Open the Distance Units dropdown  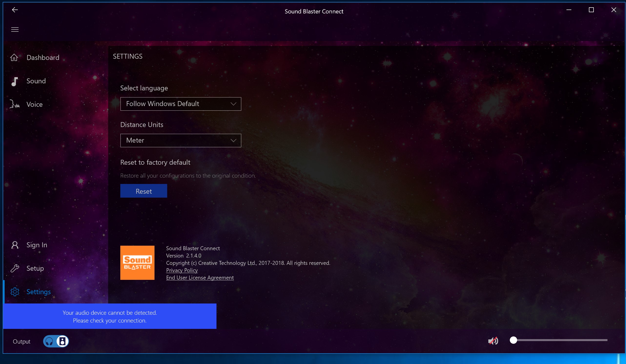point(181,141)
